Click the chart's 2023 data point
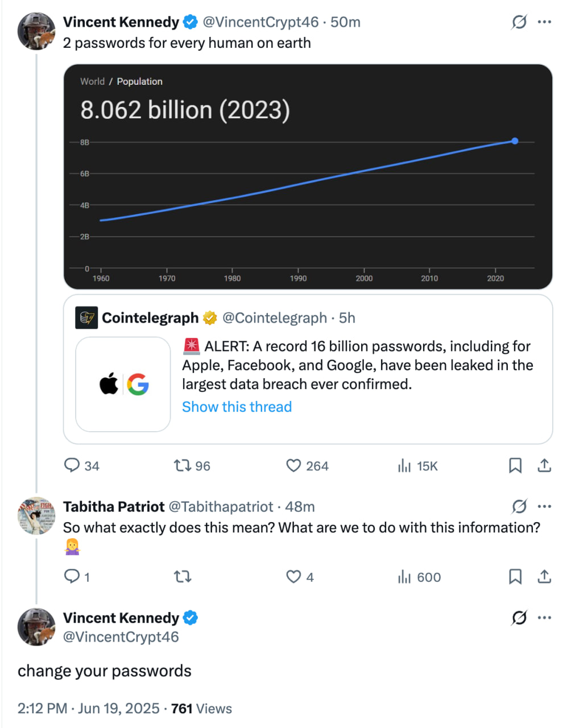Screen dimensions: 567x728 pos(515,141)
